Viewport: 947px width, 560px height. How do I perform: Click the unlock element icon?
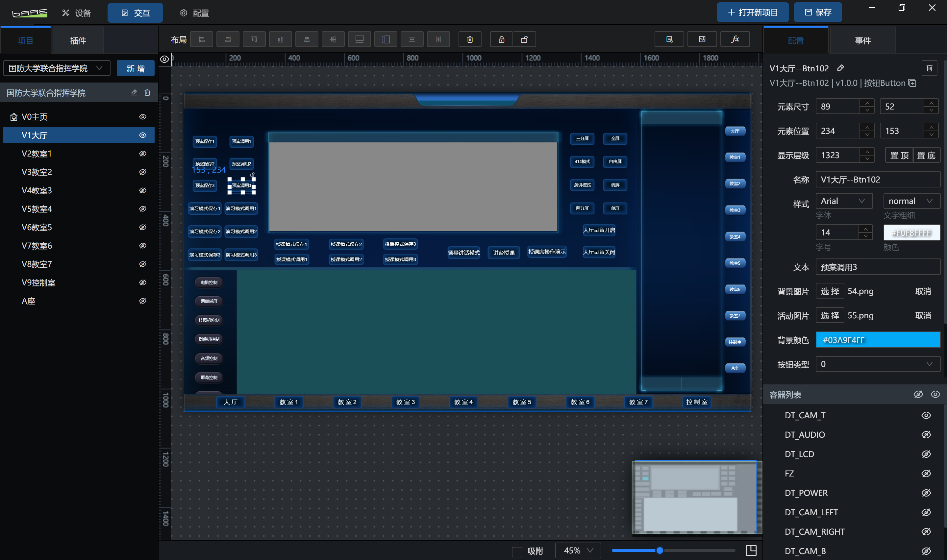tap(524, 39)
